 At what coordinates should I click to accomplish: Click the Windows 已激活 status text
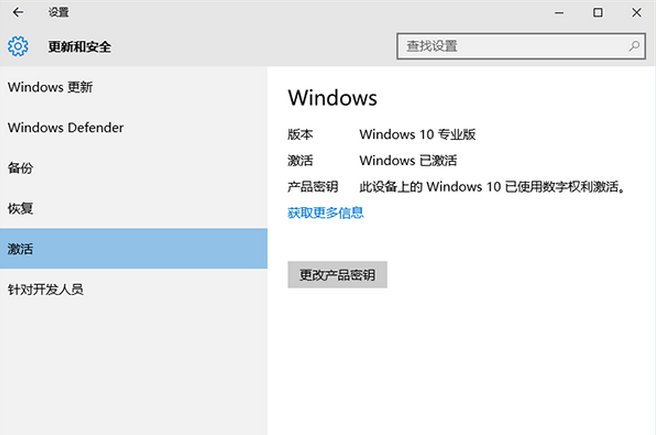point(408,160)
